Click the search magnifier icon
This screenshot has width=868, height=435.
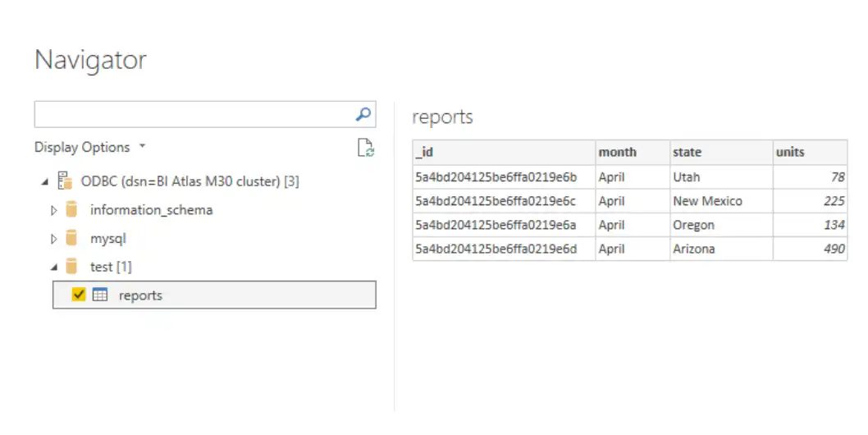point(363,114)
